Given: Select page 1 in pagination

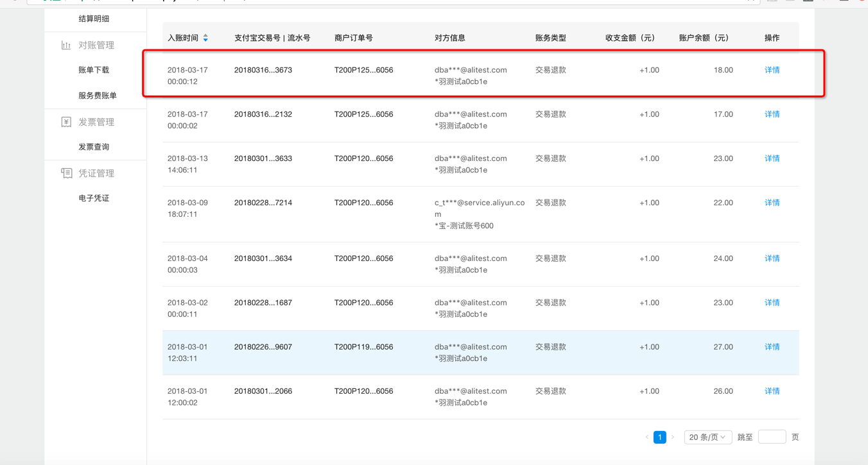Looking at the screenshot, I should click(659, 437).
